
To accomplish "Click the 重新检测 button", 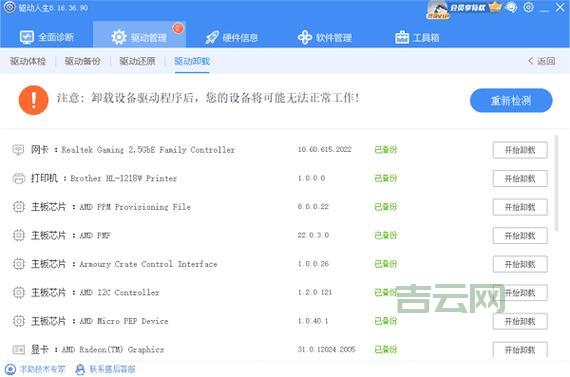I will (x=511, y=100).
